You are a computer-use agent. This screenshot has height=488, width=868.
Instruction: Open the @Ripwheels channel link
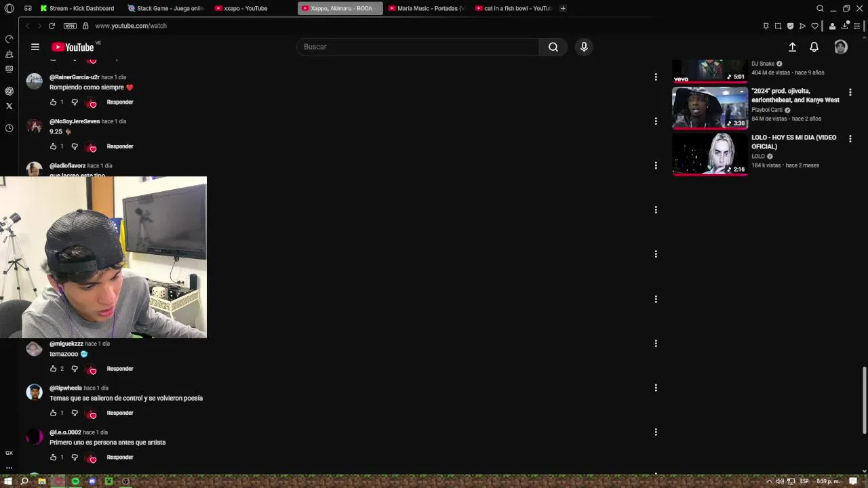tap(66, 388)
